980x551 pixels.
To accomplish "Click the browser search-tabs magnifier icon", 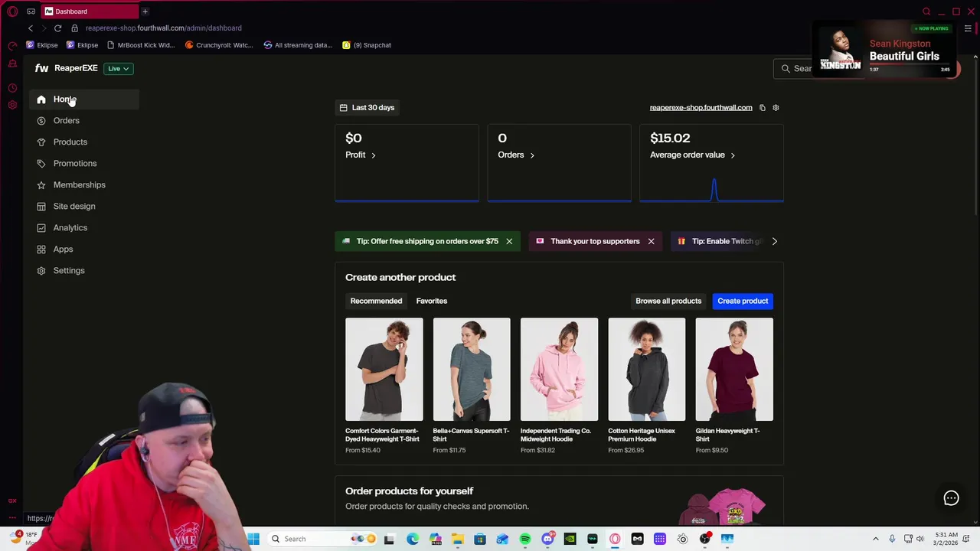I will (x=926, y=11).
